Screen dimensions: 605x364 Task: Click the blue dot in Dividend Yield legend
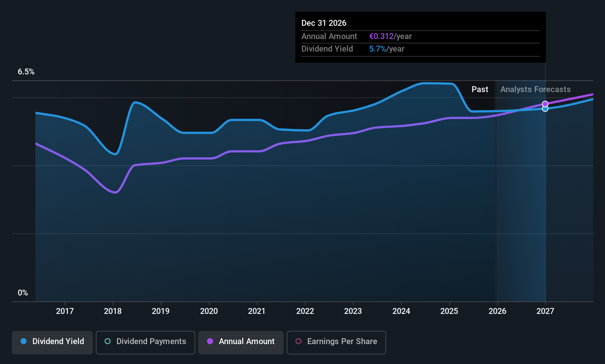tap(24, 342)
